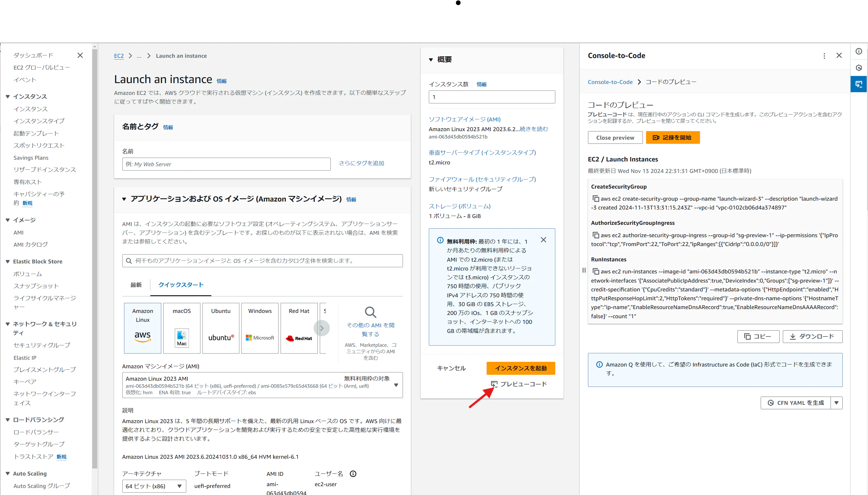
Task: Switch to the クイックスタート tab
Action: pyautogui.click(x=181, y=285)
